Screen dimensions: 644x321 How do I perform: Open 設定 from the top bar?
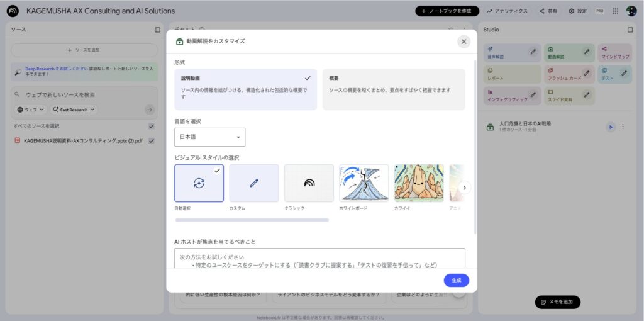[x=577, y=11]
